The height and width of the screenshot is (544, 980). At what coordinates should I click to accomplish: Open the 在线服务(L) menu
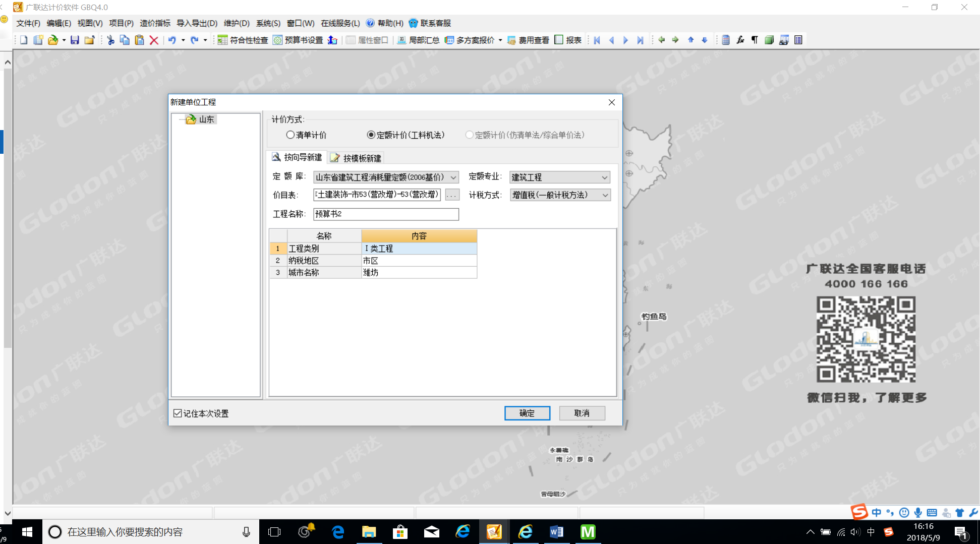click(x=340, y=23)
